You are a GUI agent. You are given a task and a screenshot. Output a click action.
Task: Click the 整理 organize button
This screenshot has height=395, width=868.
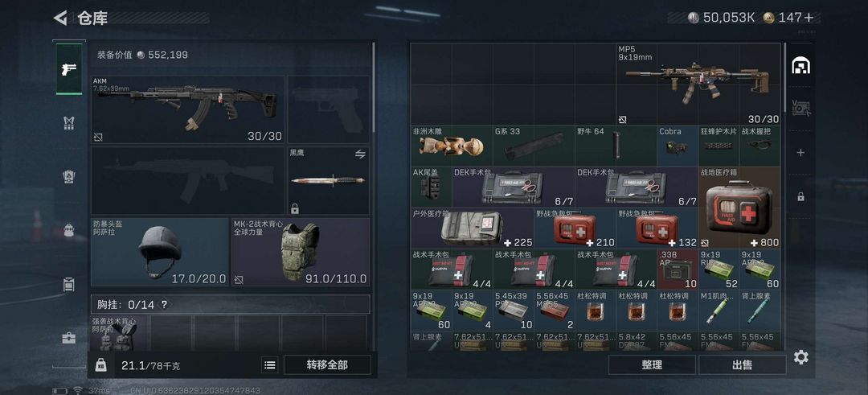pyautogui.click(x=652, y=364)
